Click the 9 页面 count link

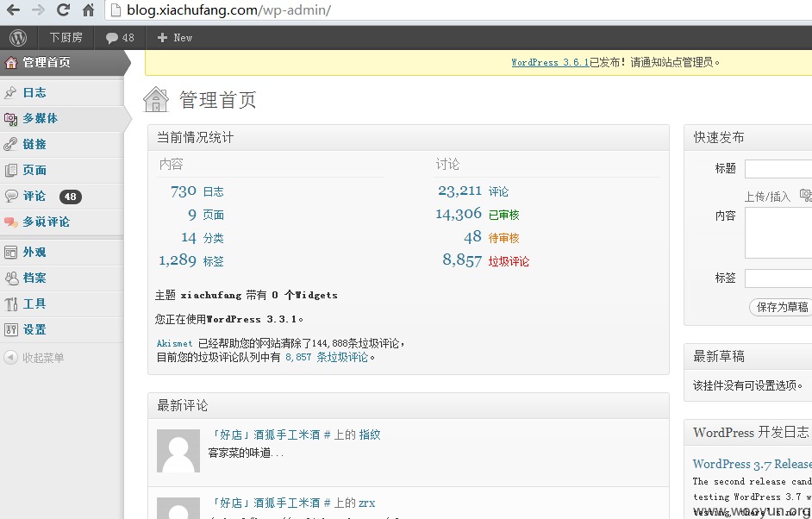point(206,215)
